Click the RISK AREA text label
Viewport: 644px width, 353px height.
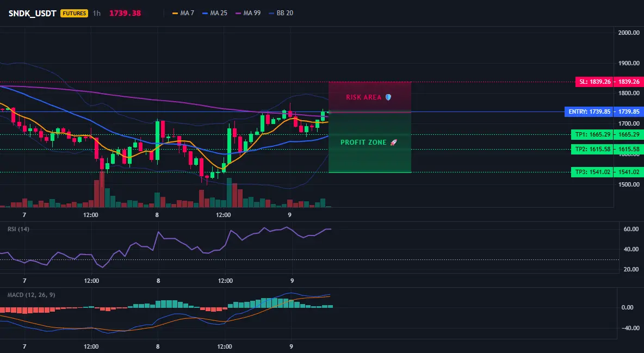coord(364,97)
